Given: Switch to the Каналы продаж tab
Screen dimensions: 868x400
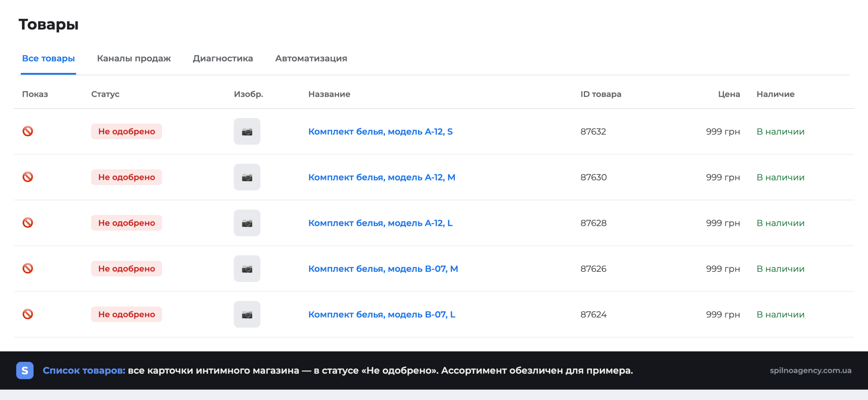Looking at the screenshot, I should point(134,58).
